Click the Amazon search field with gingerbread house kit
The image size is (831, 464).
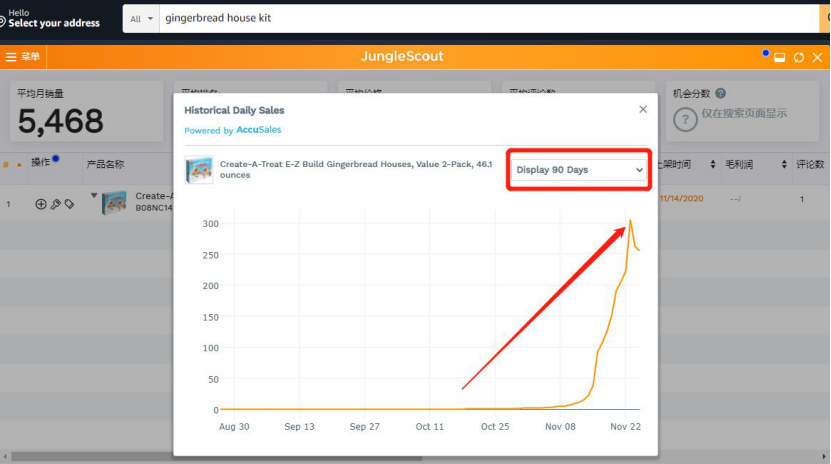489,19
